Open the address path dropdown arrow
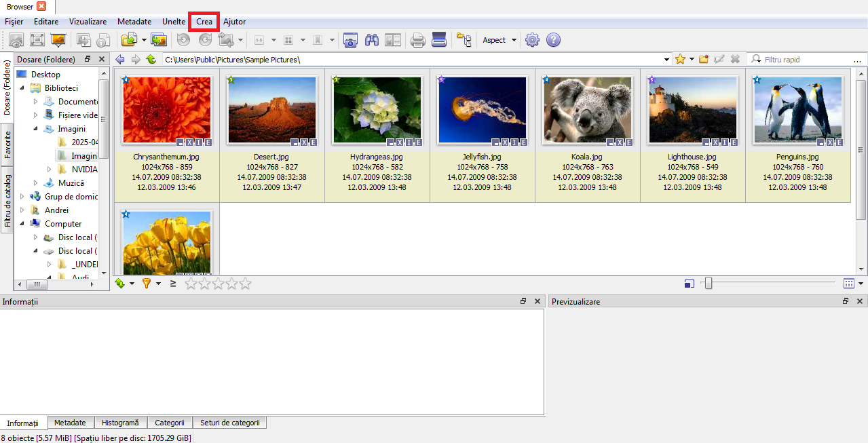The height and width of the screenshot is (443, 868). click(667, 60)
